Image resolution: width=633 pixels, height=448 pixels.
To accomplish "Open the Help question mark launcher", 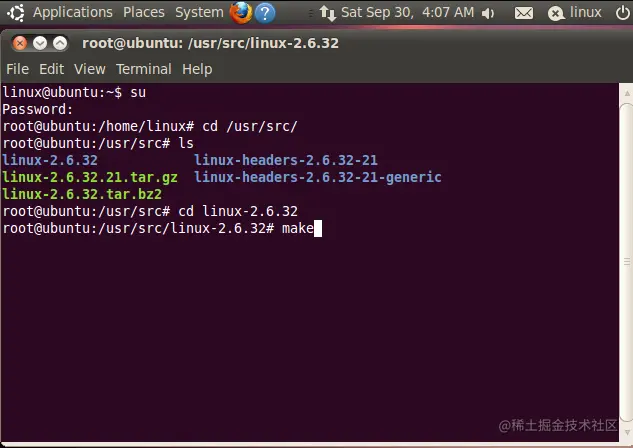I will coord(265,13).
